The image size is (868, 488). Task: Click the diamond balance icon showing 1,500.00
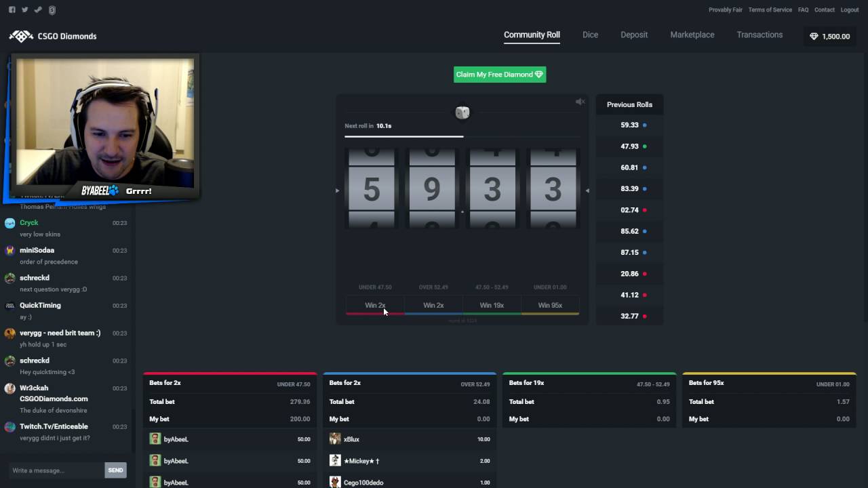coord(814,37)
